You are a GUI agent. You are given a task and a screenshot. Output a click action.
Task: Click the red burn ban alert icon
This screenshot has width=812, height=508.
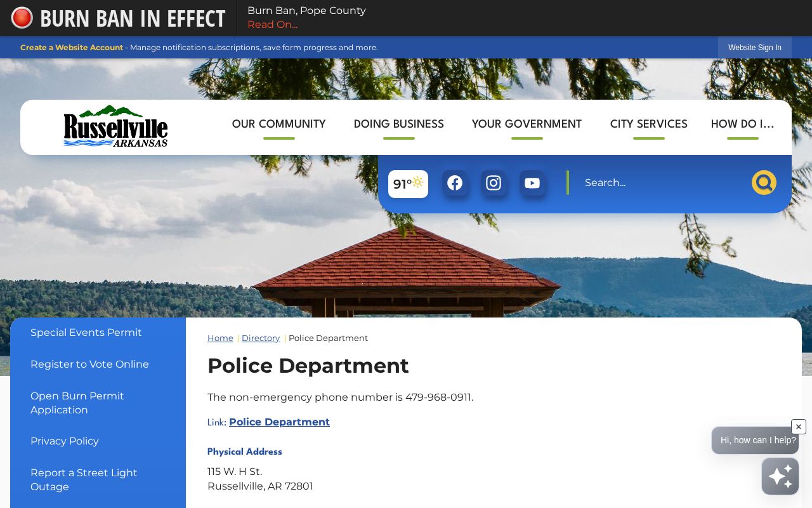point(22,18)
